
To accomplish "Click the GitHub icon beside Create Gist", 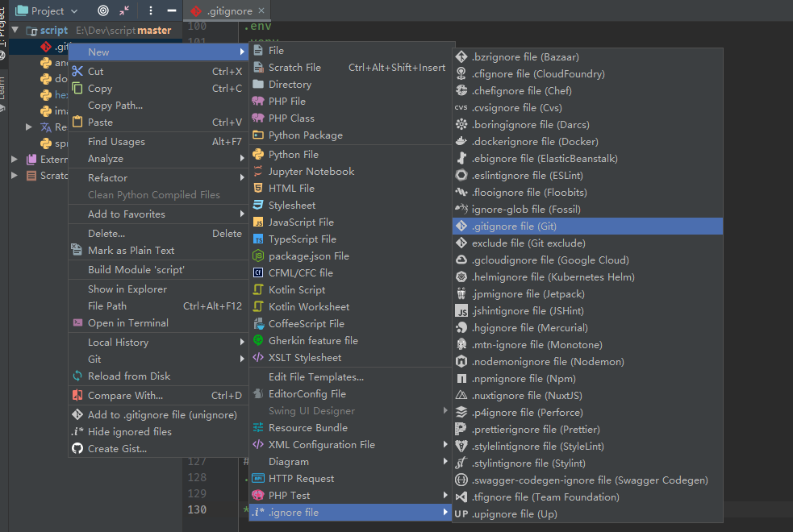I will pos(77,448).
